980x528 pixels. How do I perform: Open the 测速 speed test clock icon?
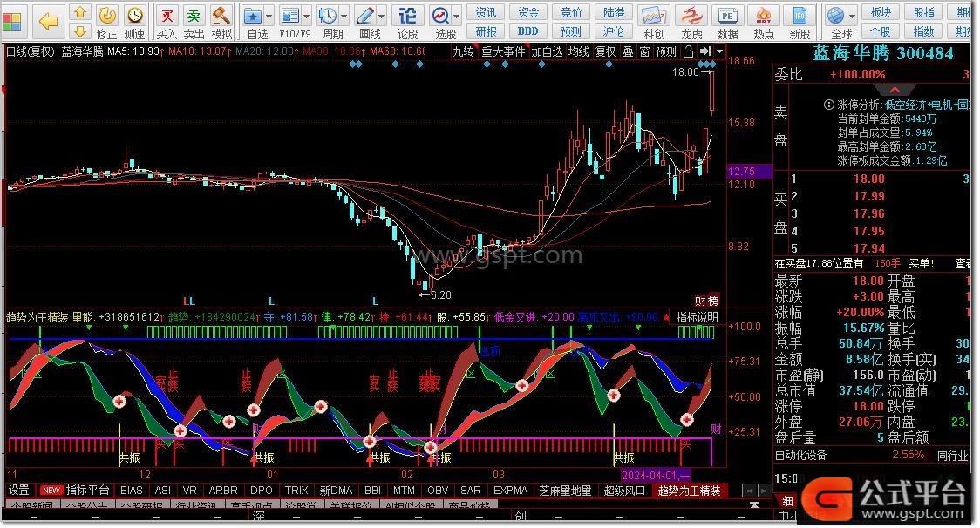[x=134, y=15]
